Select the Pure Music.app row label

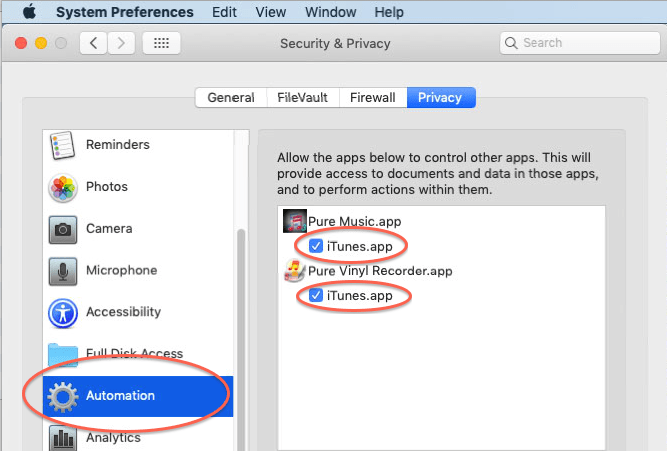click(x=355, y=222)
